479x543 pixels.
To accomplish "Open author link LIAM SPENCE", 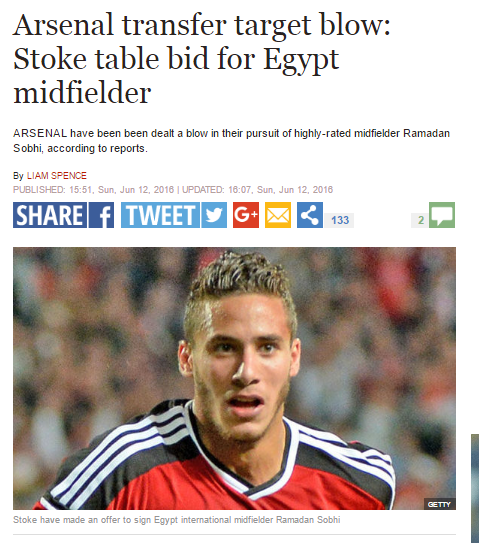I will pyautogui.click(x=57, y=176).
